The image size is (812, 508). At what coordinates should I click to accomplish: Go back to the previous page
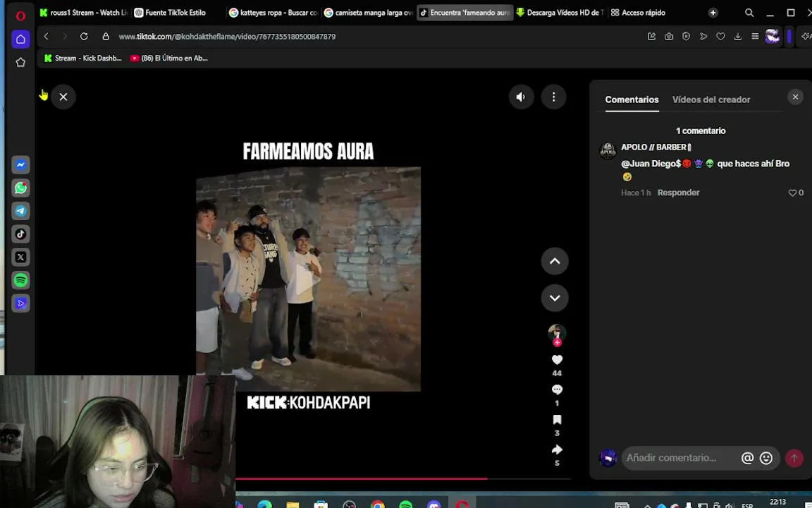[x=46, y=36]
